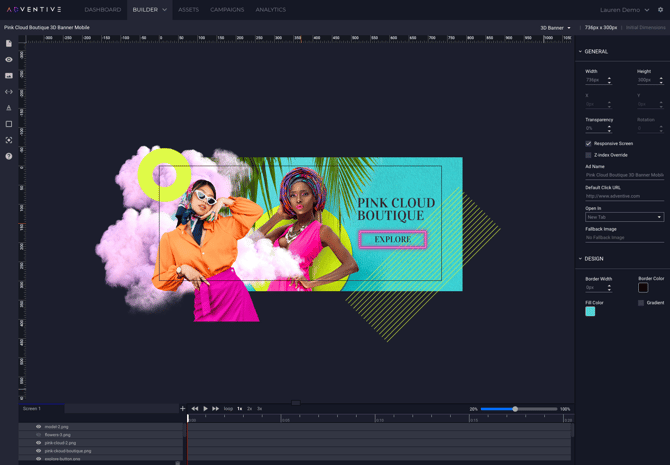This screenshot has height=465, width=670.
Task: Click the Fallback Image field
Action: click(x=624, y=238)
